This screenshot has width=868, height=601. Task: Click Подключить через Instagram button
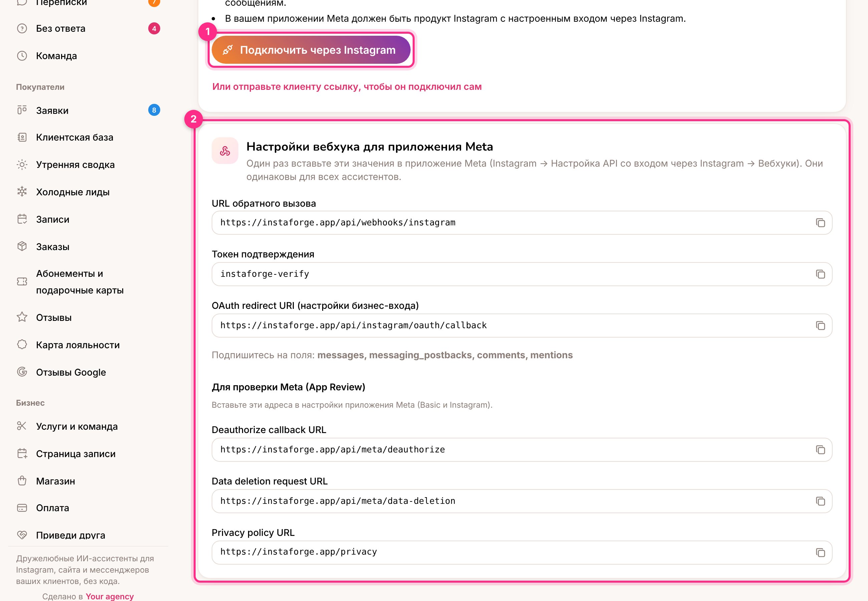[x=311, y=50]
